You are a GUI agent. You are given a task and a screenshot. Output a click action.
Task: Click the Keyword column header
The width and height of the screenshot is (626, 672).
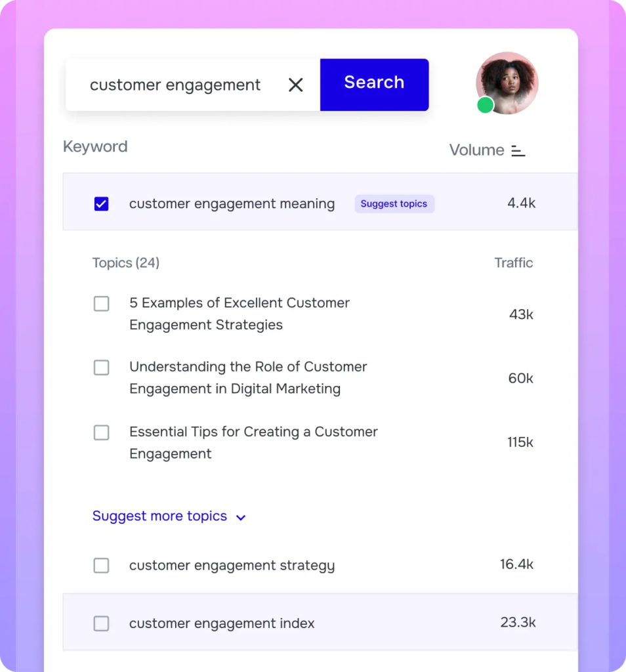point(95,147)
